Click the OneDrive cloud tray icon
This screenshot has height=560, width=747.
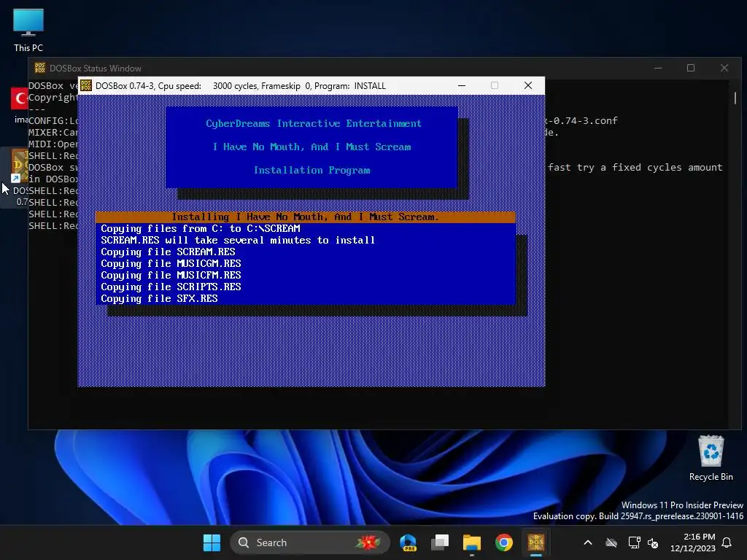(611, 542)
